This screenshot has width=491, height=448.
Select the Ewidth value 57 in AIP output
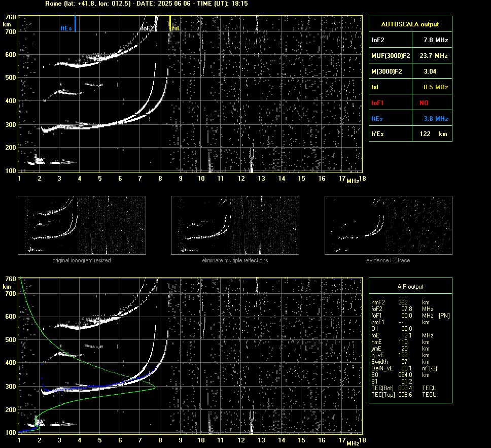tap(405, 362)
